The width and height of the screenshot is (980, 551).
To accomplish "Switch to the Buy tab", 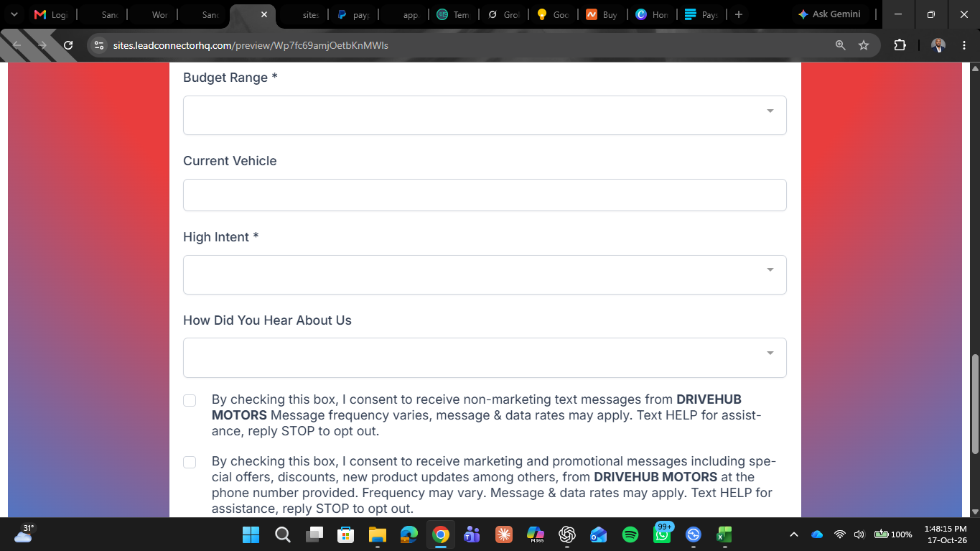I will pos(602,14).
